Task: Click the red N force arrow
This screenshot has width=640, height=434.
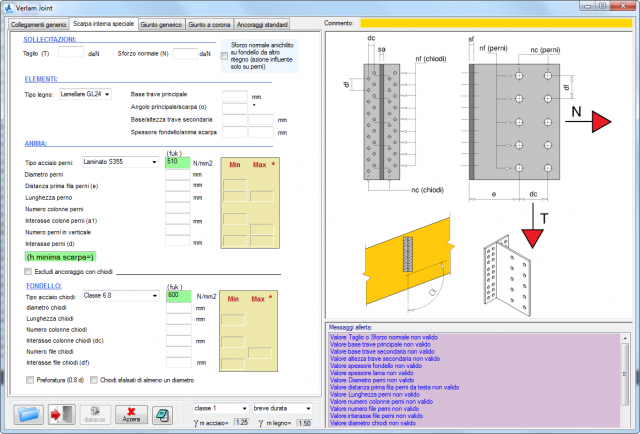Action: coord(600,123)
